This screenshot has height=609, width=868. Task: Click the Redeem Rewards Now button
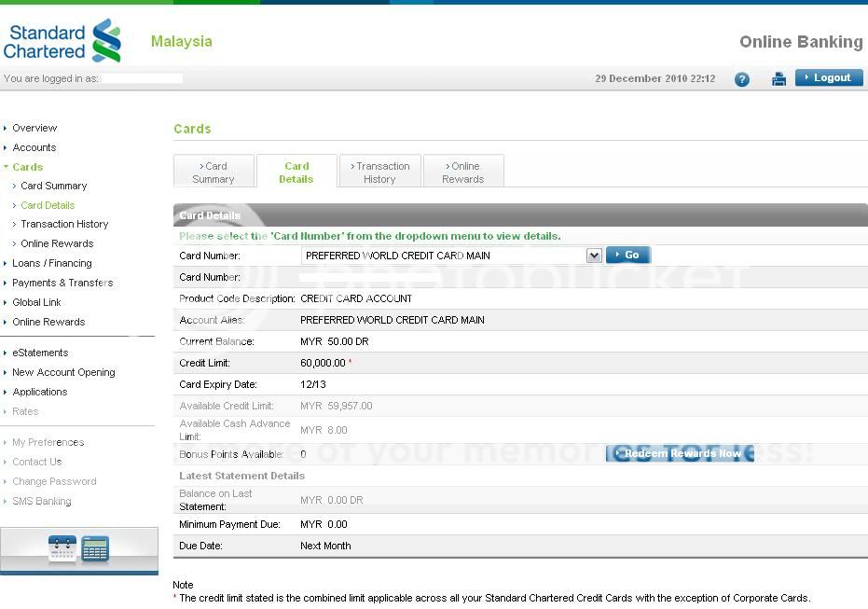(680, 454)
